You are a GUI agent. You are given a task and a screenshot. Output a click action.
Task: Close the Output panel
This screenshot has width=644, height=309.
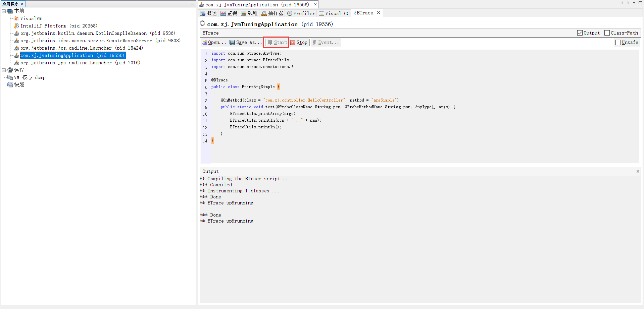tap(638, 172)
